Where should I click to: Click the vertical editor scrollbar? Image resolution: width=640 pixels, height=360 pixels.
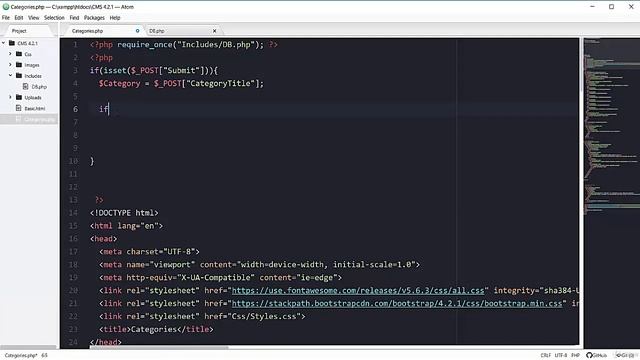point(581,65)
